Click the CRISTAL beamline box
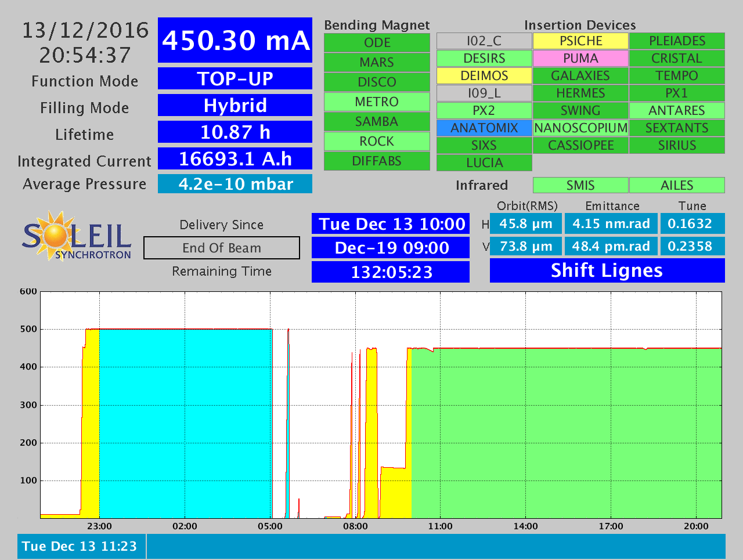 click(x=677, y=58)
